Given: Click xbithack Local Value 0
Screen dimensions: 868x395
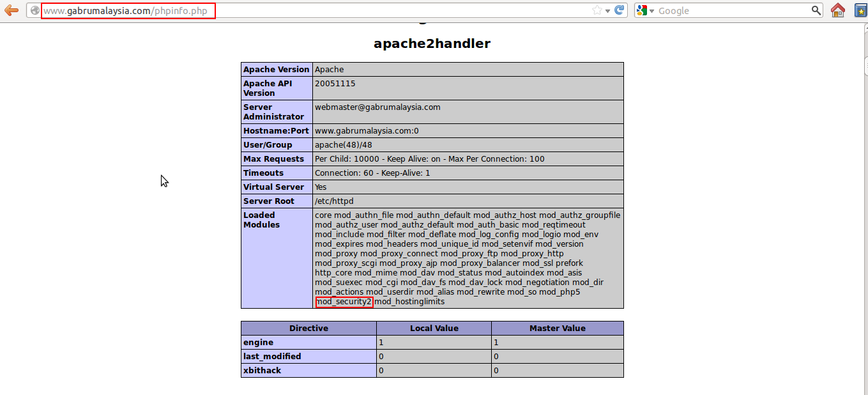Looking at the screenshot, I should pyautogui.click(x=434, y=371).
